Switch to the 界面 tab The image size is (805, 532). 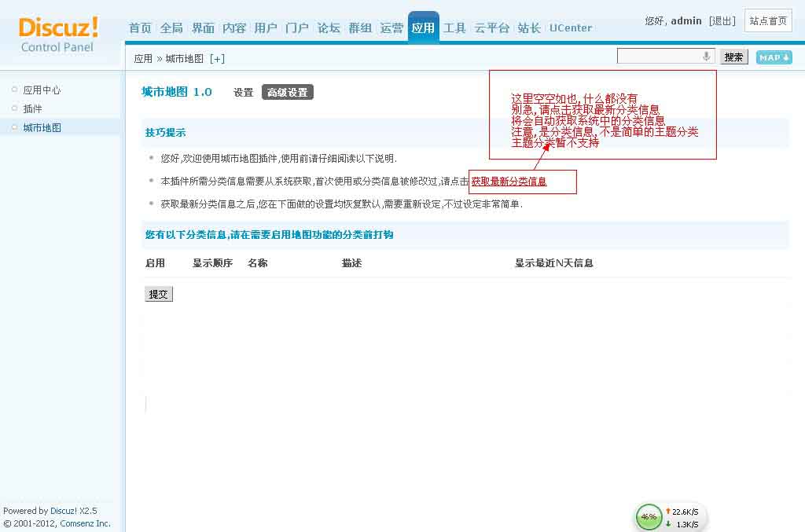[203, 28]
